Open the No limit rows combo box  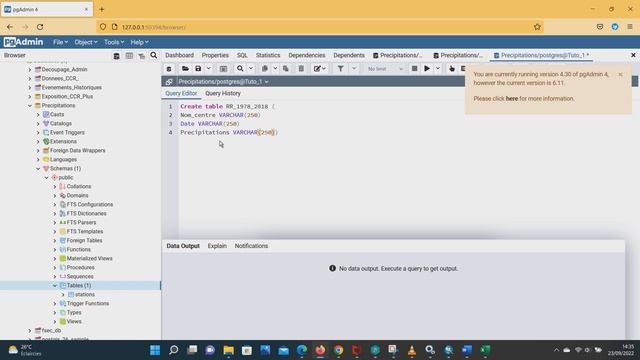[384, 69]
